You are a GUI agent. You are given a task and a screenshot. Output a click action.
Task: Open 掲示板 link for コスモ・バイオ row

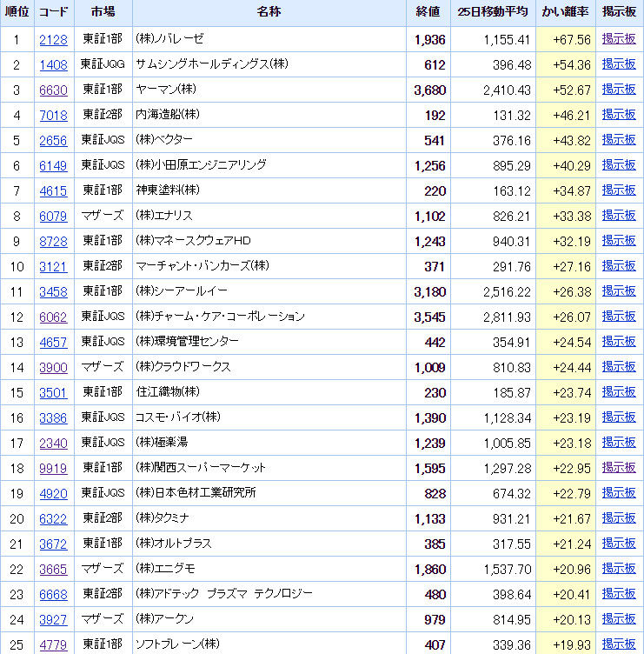pyautogui.click(x=619, y=417)
